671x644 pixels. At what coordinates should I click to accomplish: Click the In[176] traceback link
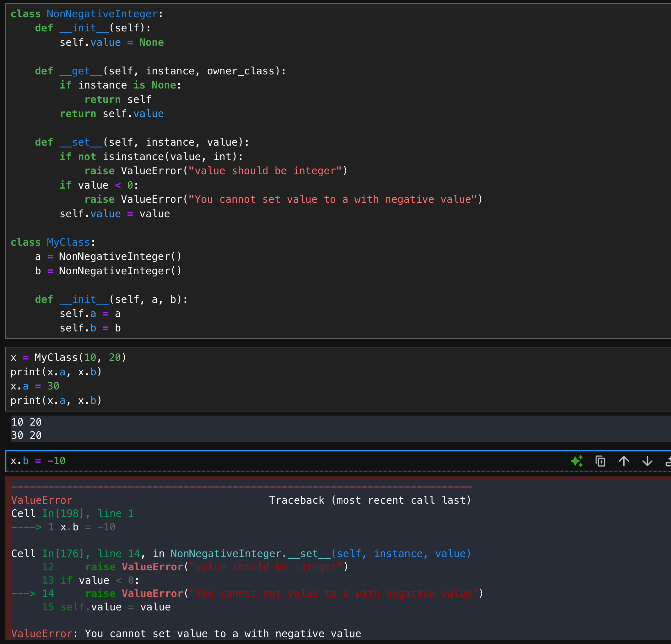(x=63, y=553)
